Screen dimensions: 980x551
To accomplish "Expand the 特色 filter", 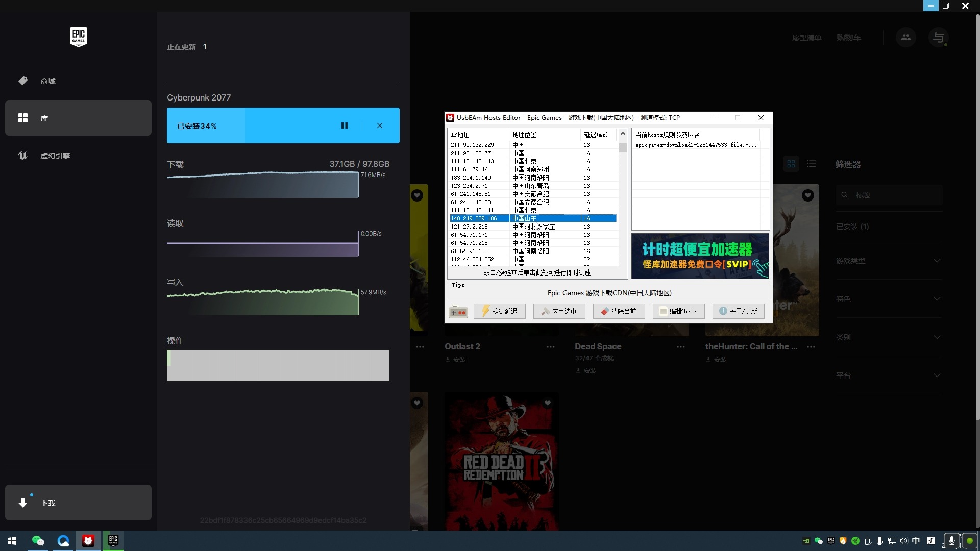I will coord(889,299).
